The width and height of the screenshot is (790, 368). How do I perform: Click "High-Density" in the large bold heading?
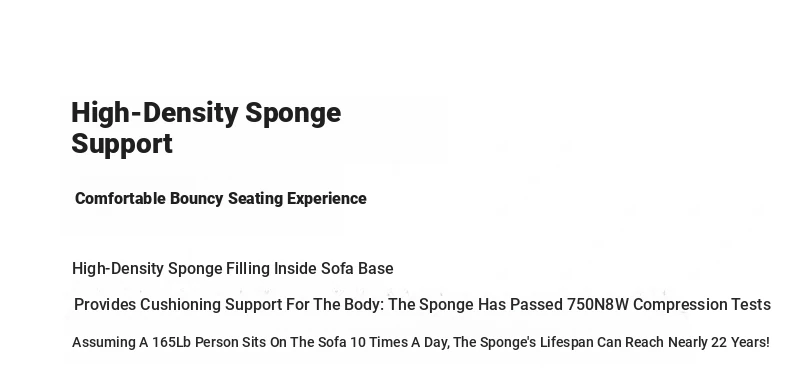(154, 113)
